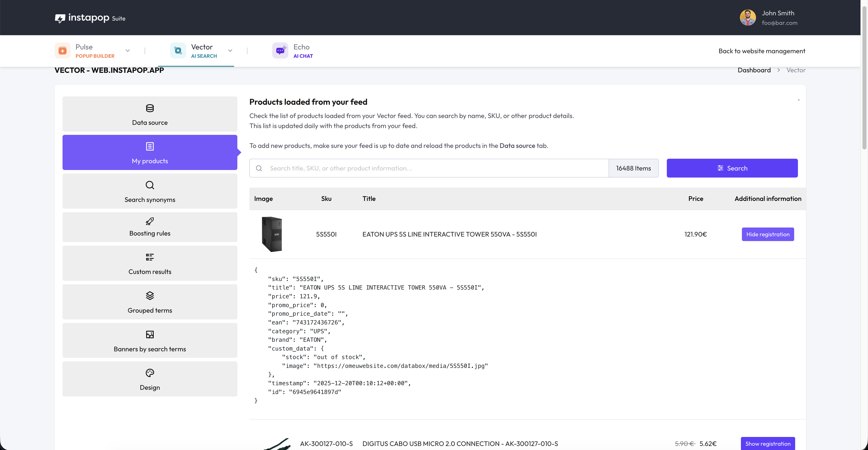
Task: Click the instapop Suite logo
Action: (x=90, y=18)
